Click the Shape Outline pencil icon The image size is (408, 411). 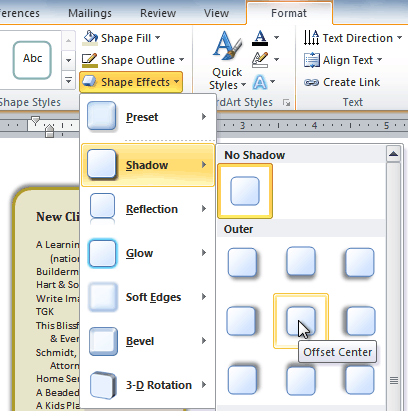click(90, 60)
